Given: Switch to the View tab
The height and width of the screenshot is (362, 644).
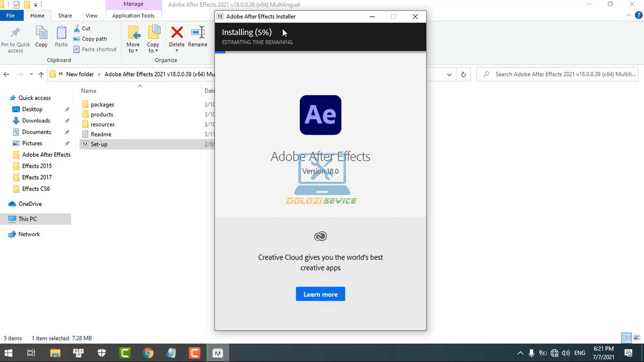Looking at the screenshot, I should point(91,15).
